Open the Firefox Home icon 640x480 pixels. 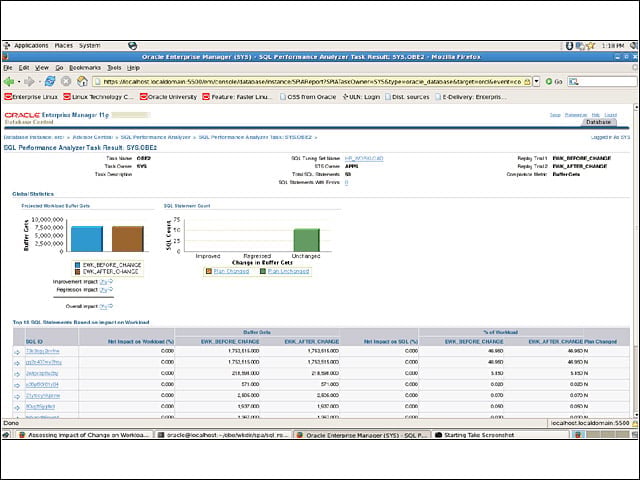click(x=82, y=81)
